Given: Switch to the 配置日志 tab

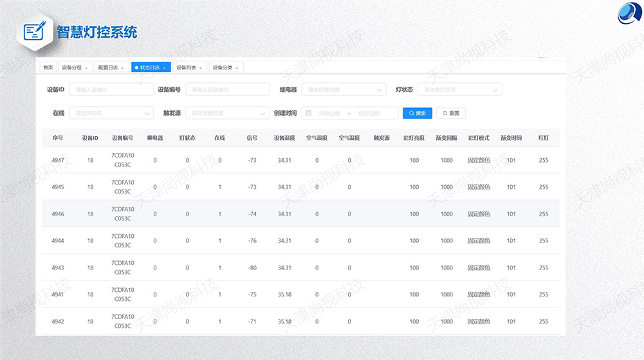Looking at the screenshot, I should click(x=107, y=67).
